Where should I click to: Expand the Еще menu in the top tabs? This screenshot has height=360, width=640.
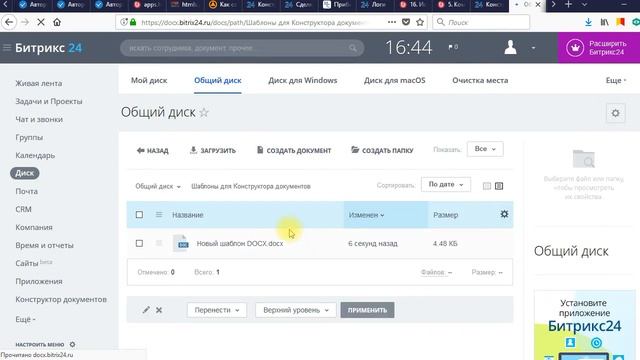616,80
